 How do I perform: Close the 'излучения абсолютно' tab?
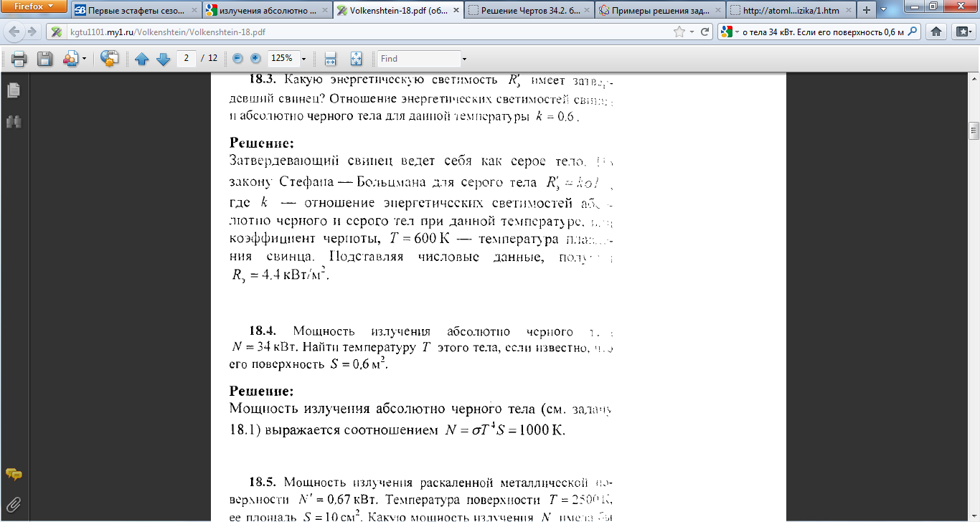(324, 10)
